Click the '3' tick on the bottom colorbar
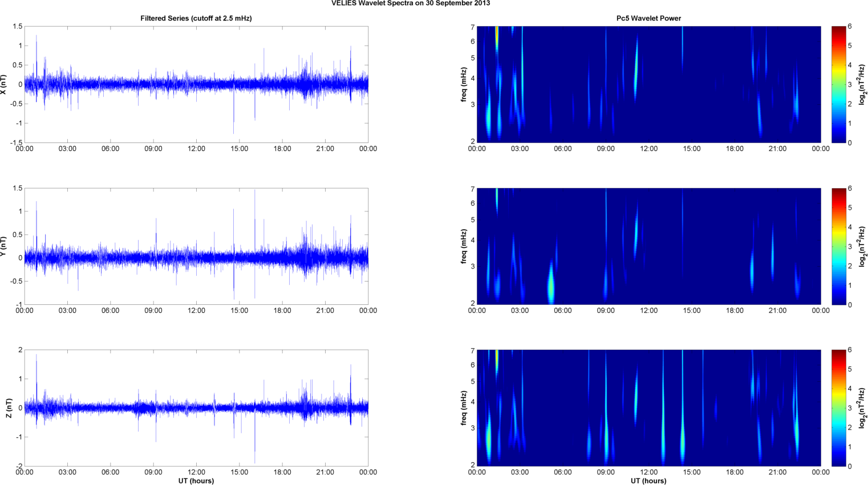The width and height of the screenshot is (868, 485). click(x=850, y=408)
